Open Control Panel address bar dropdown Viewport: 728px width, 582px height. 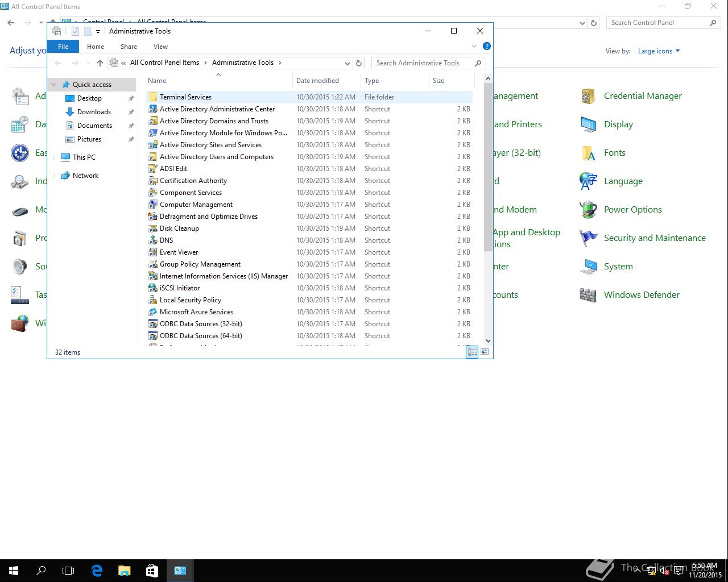click(x=582, y=23)
